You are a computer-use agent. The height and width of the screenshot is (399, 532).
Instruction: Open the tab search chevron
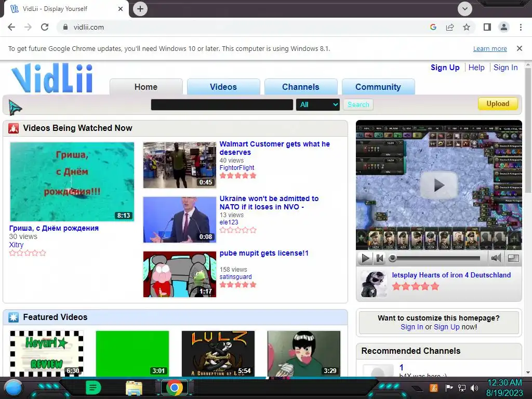(465, 9)
